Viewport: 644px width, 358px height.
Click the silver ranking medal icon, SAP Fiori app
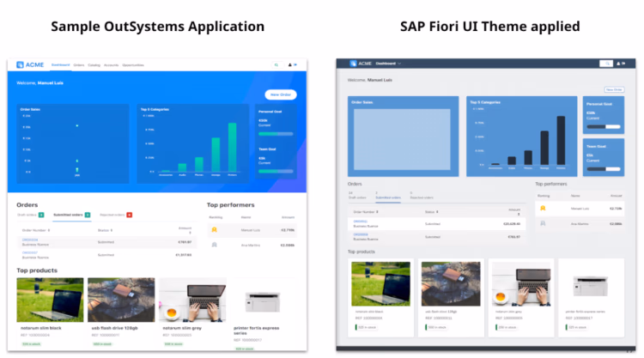pyautogui.click(x=543, y=223)
